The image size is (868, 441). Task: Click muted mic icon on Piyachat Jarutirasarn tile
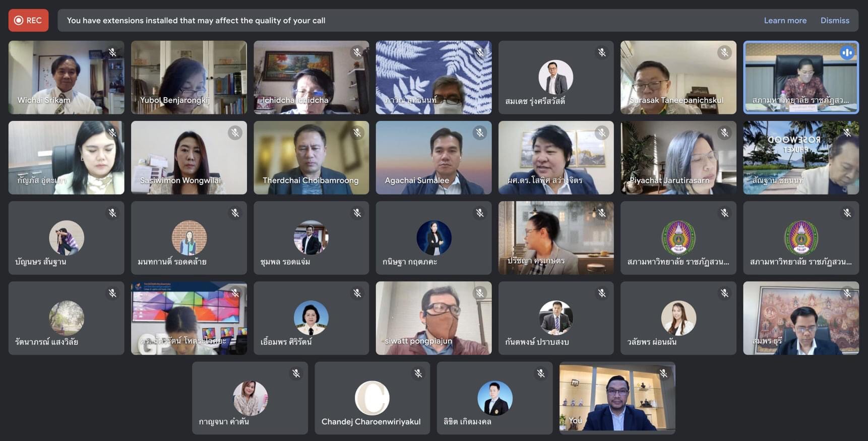(x=724, y=133)
